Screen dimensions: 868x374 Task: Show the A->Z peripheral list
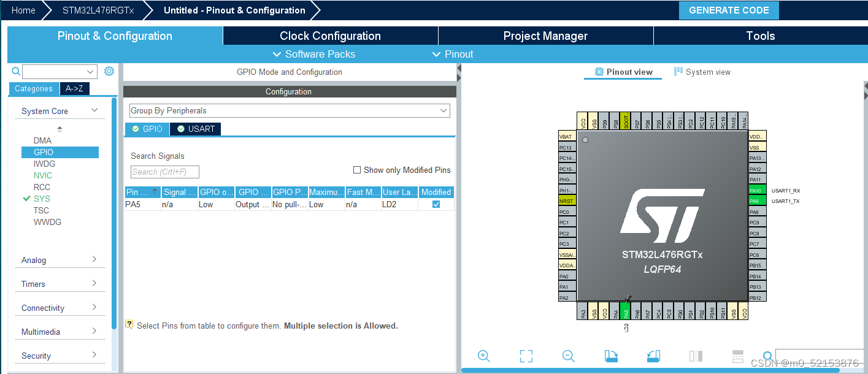click(74, 89)
